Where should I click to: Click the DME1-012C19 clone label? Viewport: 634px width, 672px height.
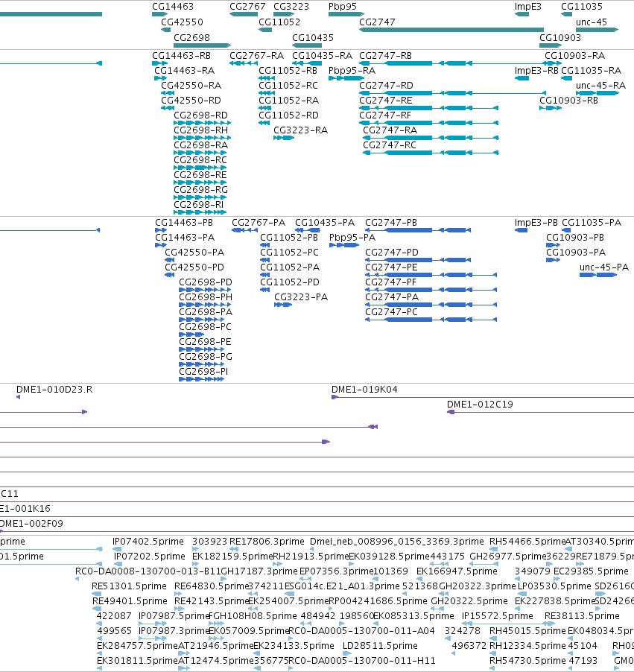coord(480,405)
